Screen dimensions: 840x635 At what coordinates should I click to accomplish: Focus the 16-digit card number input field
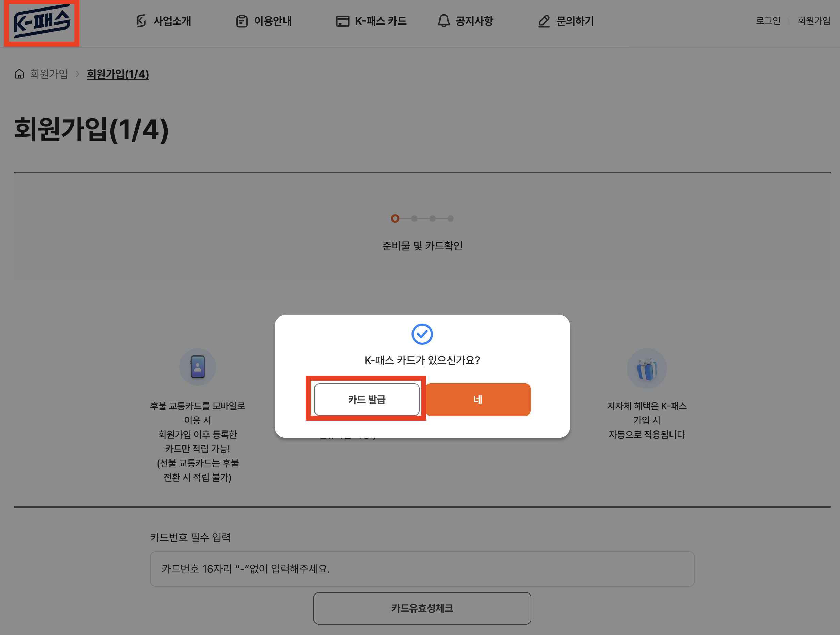(x=422, y=569)
